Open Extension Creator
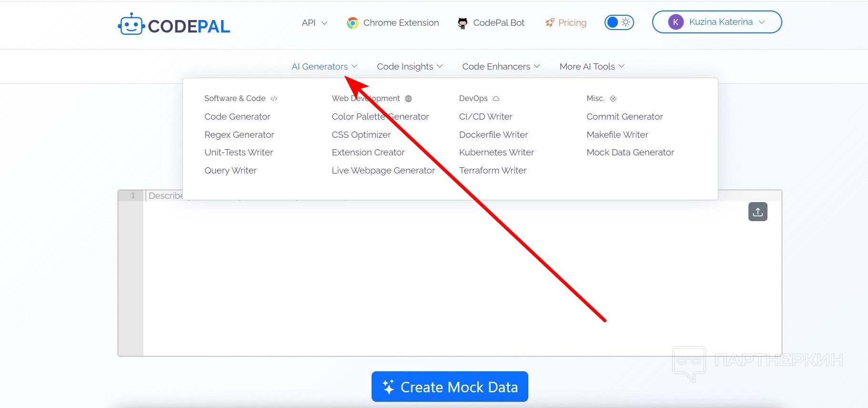This screenshot has width=868, height=408. 368,153
